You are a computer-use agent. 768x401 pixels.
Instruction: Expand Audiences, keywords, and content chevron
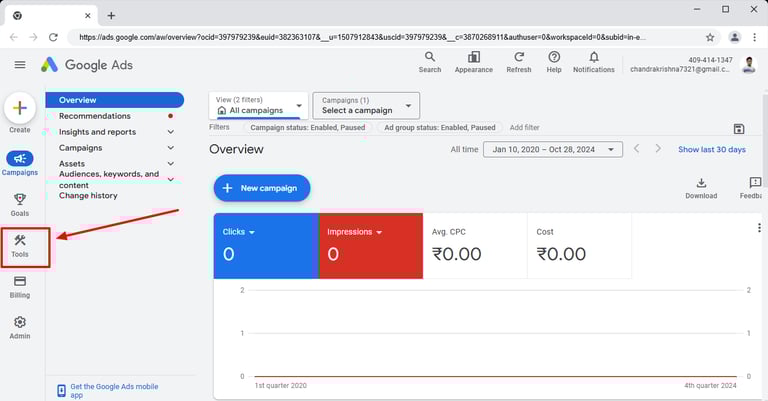170,179
